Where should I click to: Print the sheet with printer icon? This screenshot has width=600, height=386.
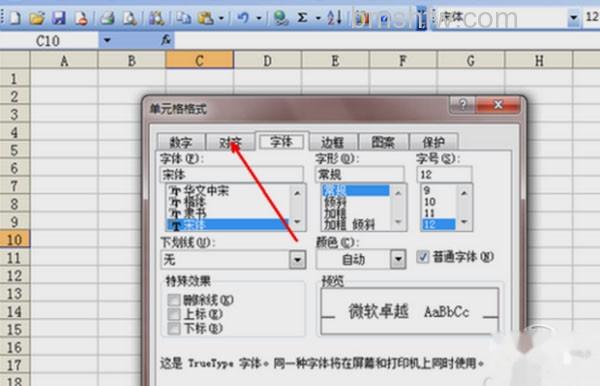(107, 18)
